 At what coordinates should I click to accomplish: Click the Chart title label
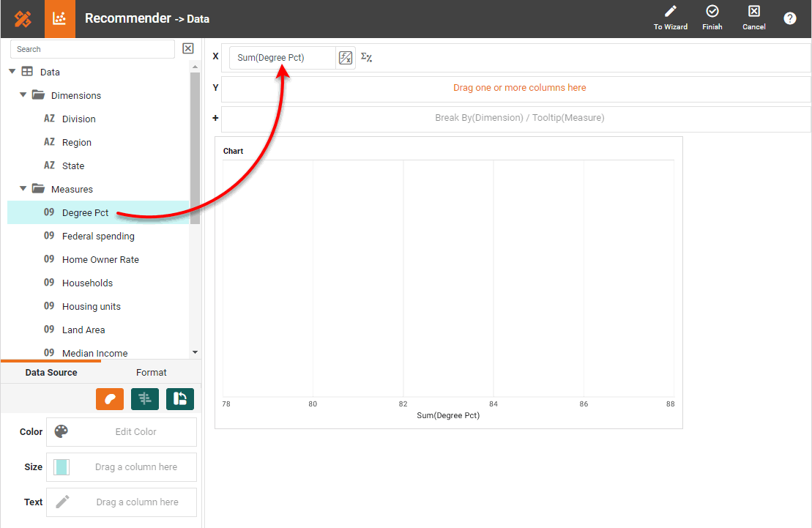pos(233,151)
